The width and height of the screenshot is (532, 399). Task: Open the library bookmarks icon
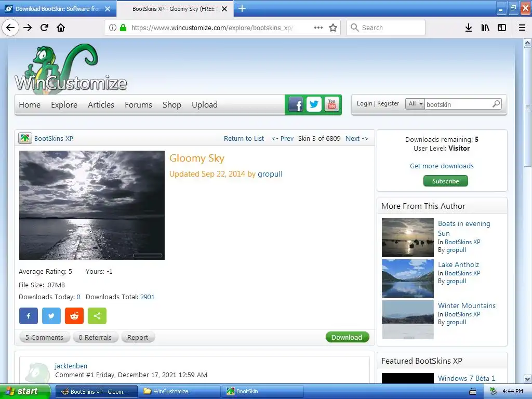486,28
